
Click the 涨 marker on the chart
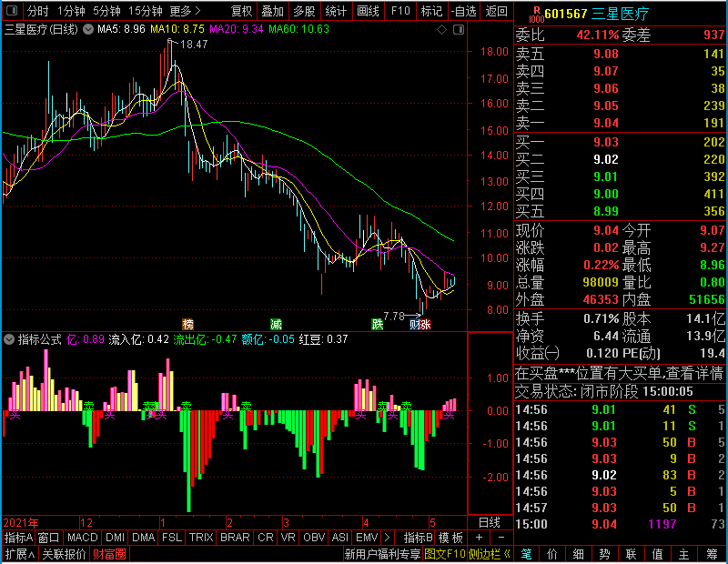[x=425, y=324]
